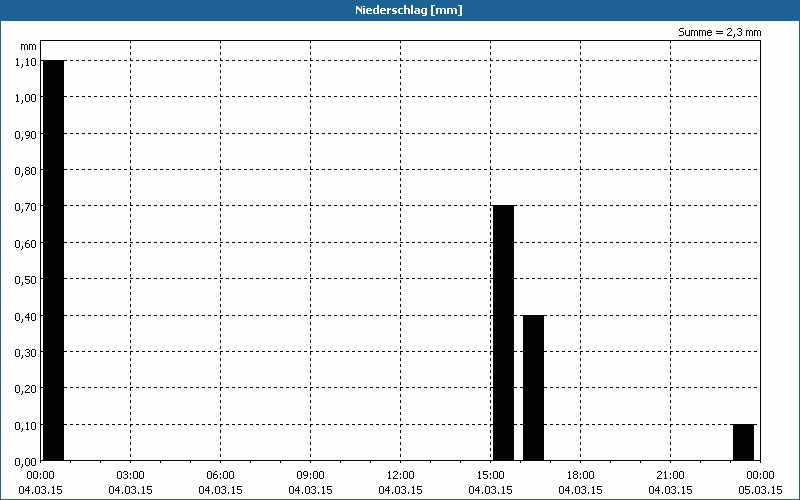800x500 pixels.
Task: Click the 0,50 y-axis value label
Action: (26, 280)
